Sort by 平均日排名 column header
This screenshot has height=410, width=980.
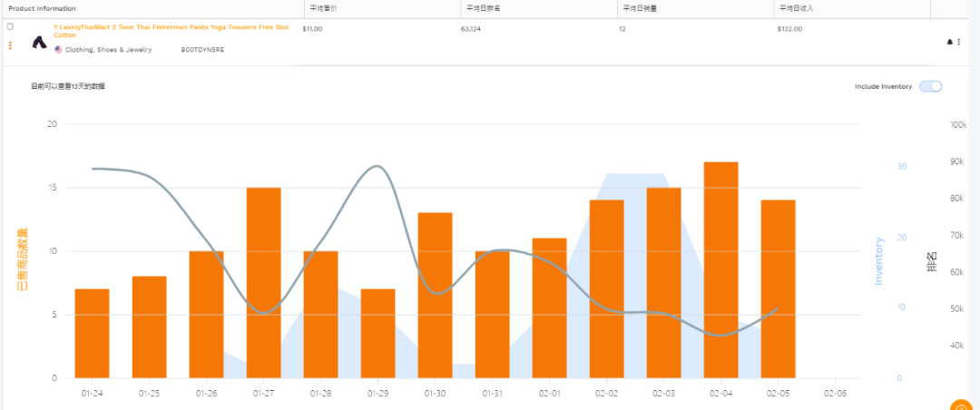tap(483, 9)
